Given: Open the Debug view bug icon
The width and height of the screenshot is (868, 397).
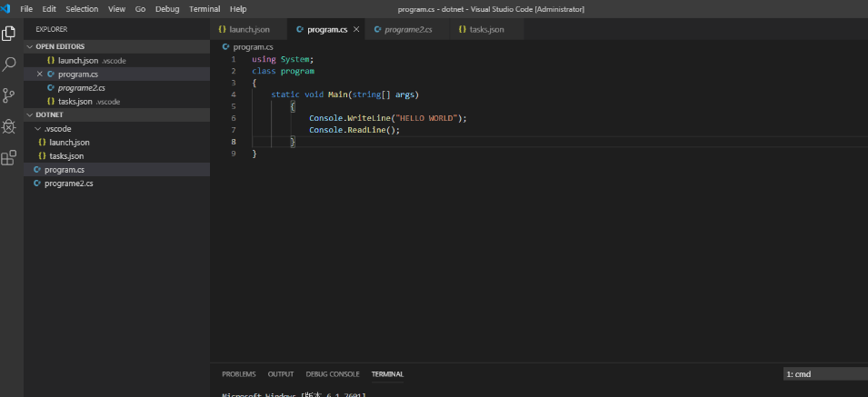Looking at the screenshot, I should [x=10, y=126].
